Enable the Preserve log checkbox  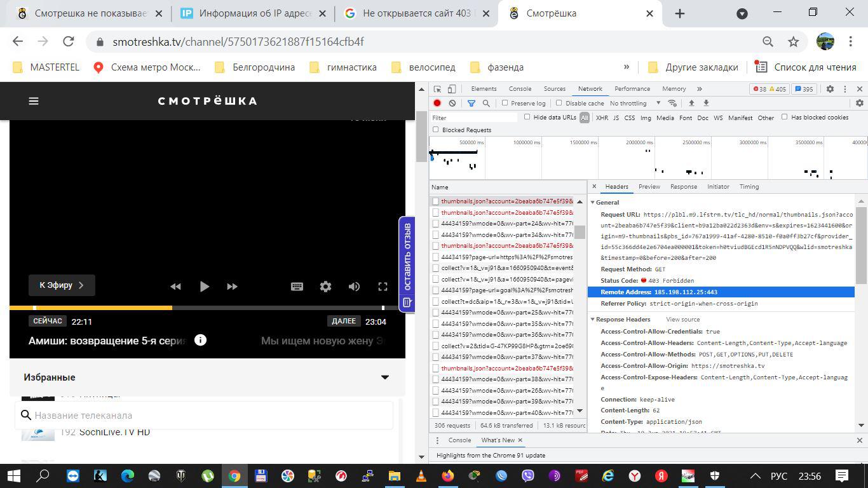[505, 103]
